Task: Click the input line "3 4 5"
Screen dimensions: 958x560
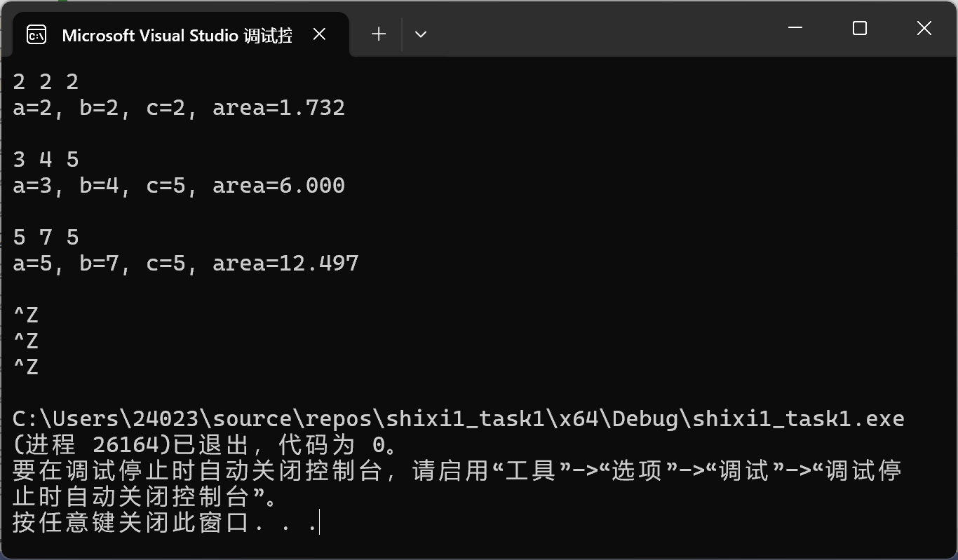Action: (x=46, y=160)
